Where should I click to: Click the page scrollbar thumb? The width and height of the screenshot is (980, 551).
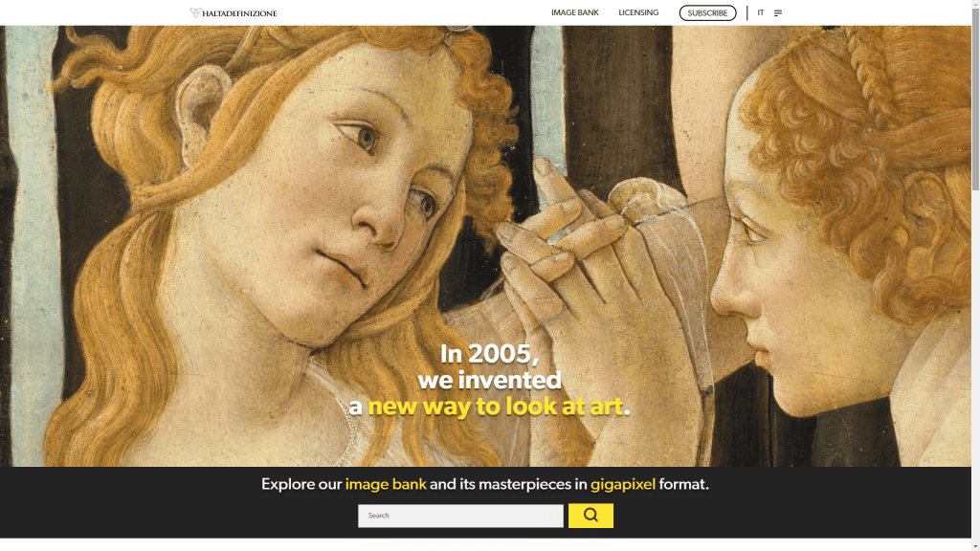point(975,99)
